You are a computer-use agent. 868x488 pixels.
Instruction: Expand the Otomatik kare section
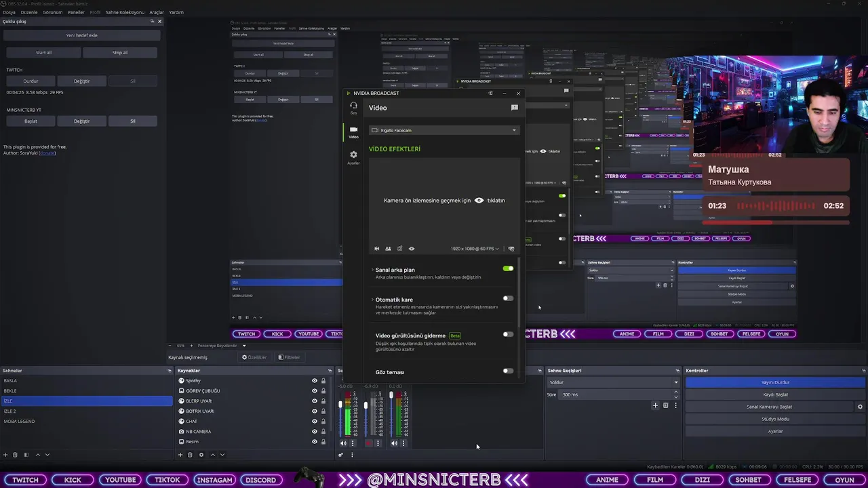coord(372,300)
